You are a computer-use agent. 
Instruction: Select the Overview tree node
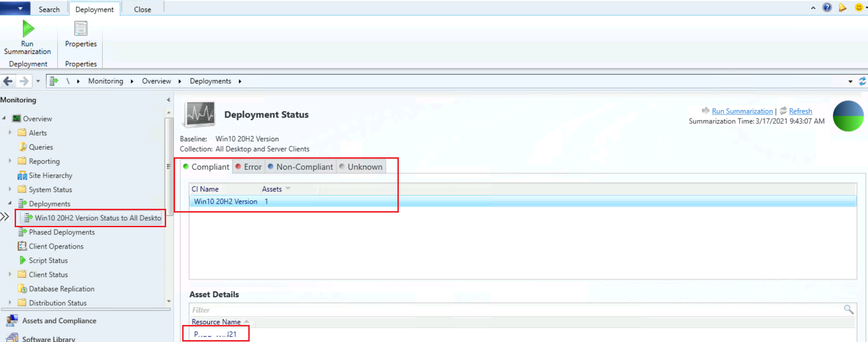37,119
